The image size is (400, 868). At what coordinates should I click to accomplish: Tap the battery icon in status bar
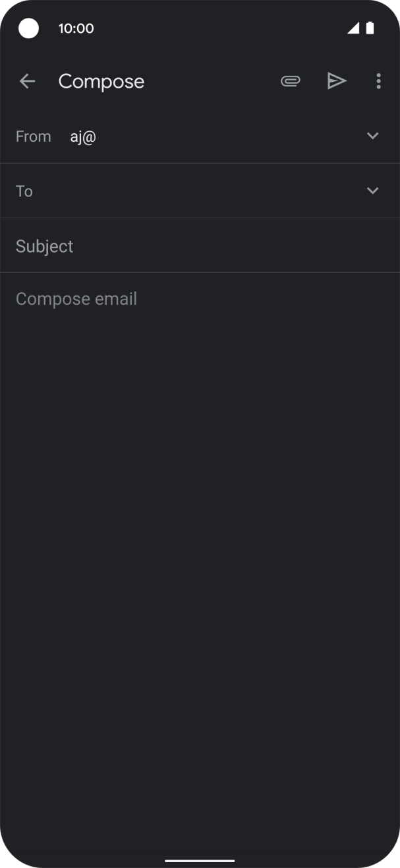click(x=370, y=28)
